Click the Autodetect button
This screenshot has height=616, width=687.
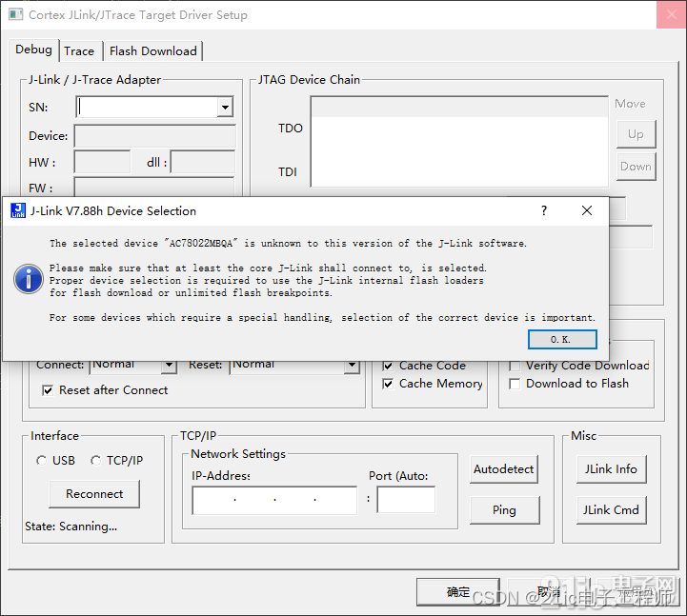[x=504, y=469]
